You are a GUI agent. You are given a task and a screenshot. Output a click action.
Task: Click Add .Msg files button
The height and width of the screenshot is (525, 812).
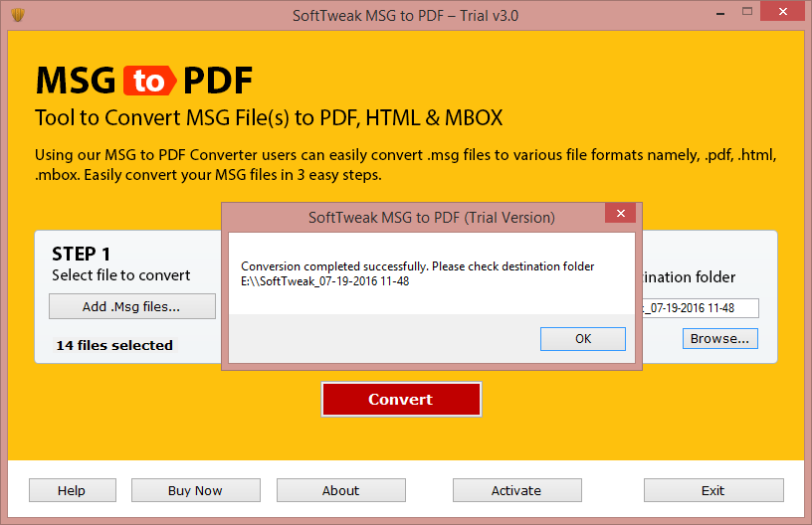(x=132, y=306)
